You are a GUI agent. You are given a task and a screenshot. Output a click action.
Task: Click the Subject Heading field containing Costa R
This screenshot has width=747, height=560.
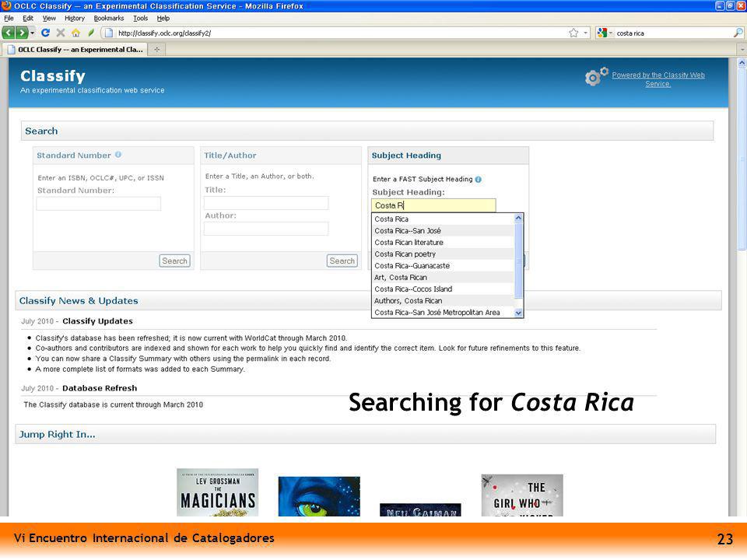(433, 205)
